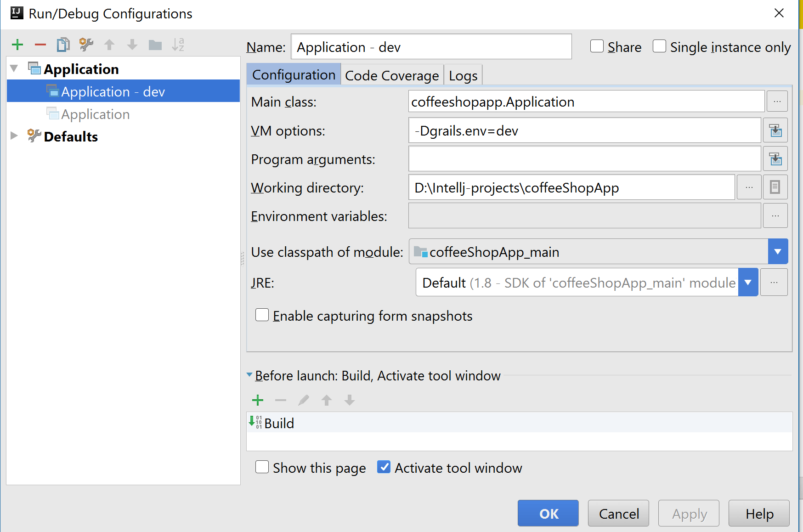Switch to the Code Coverage tab
803x532 pixels.
(x=392, y=75)
